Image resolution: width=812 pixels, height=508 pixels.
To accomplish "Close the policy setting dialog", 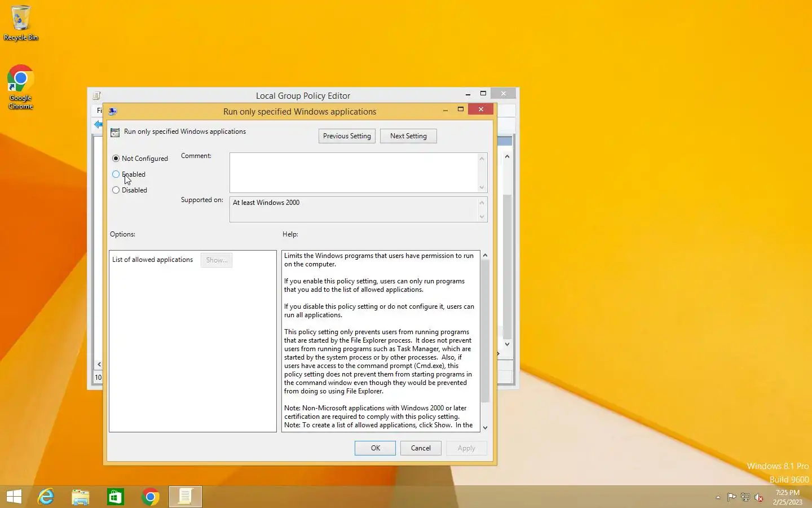I will [481, 110].
